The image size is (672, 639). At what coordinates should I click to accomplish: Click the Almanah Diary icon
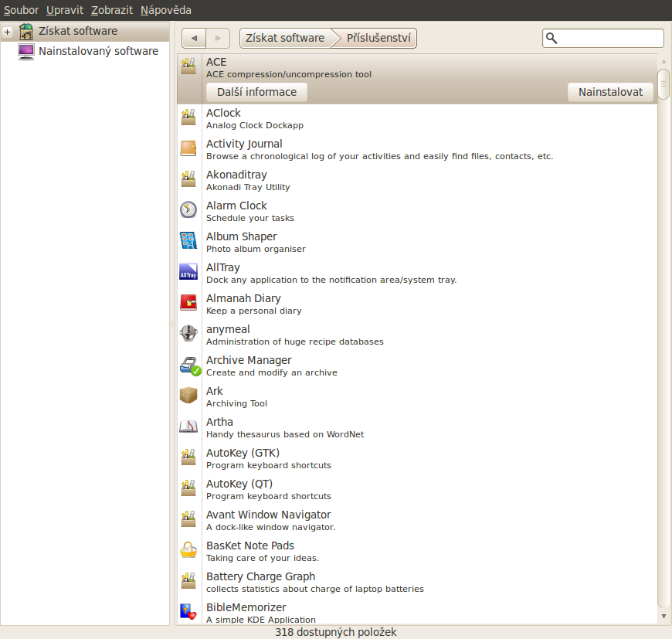188,303
